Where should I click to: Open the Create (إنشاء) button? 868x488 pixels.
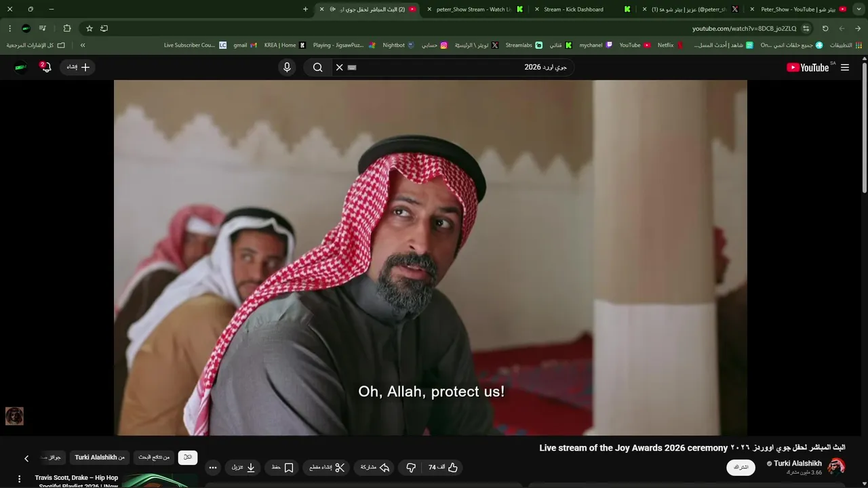pyautogui.click(x=78, y=67)
